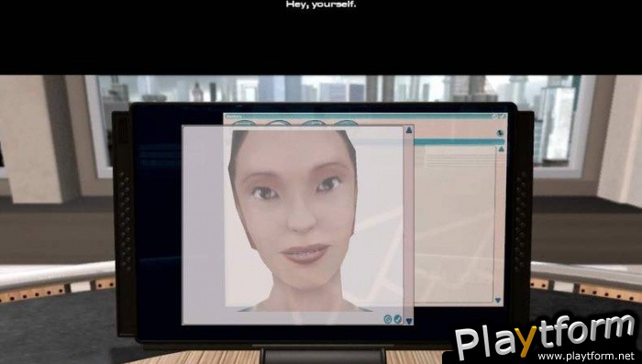
Task: Click the video call window's scrollbar track
Action: tap(409, 226)
